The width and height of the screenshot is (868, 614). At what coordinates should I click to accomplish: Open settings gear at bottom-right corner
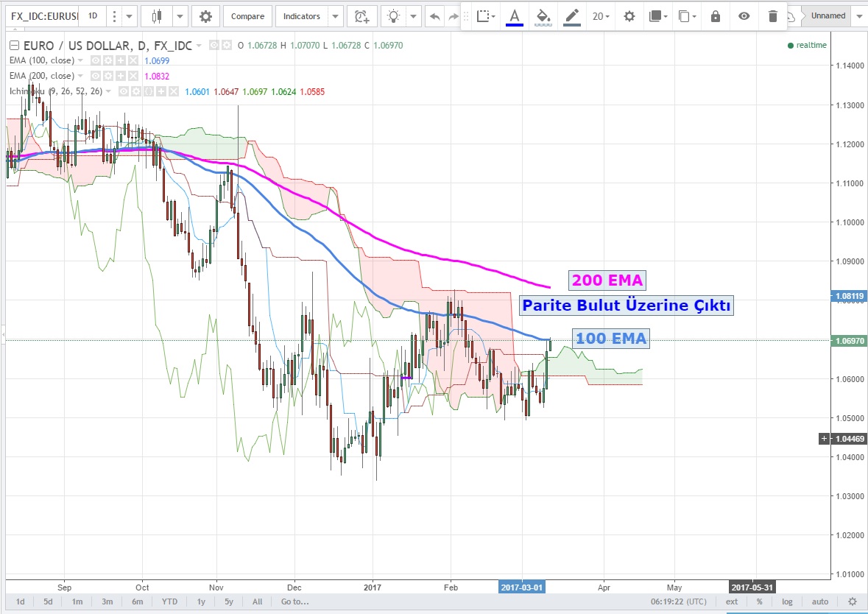click(853, 601)
